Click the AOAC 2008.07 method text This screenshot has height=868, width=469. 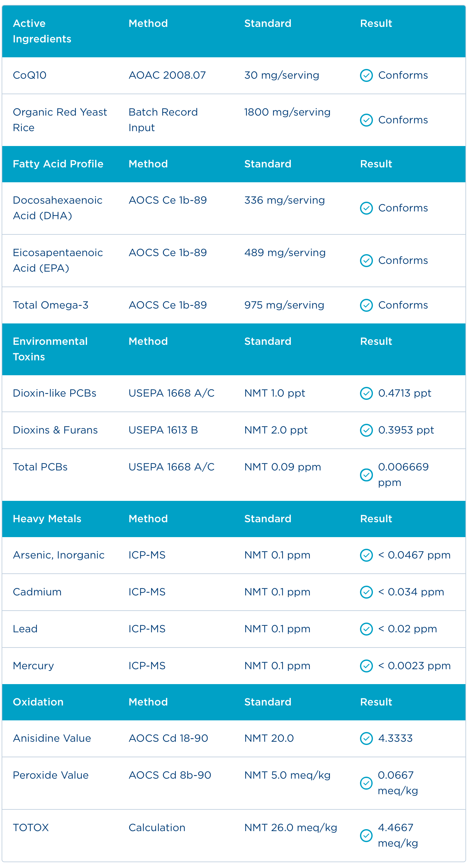(x=167, y=75)
